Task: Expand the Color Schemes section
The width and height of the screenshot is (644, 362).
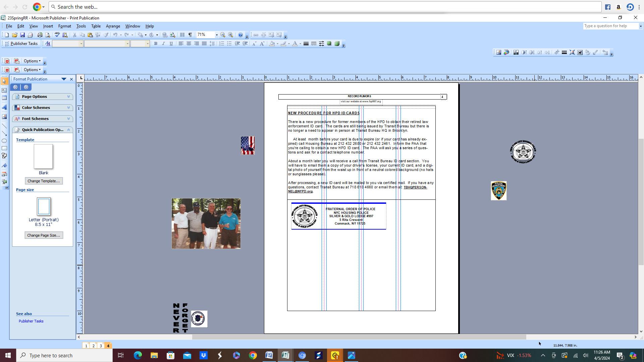Action: [x=42, y=108]
